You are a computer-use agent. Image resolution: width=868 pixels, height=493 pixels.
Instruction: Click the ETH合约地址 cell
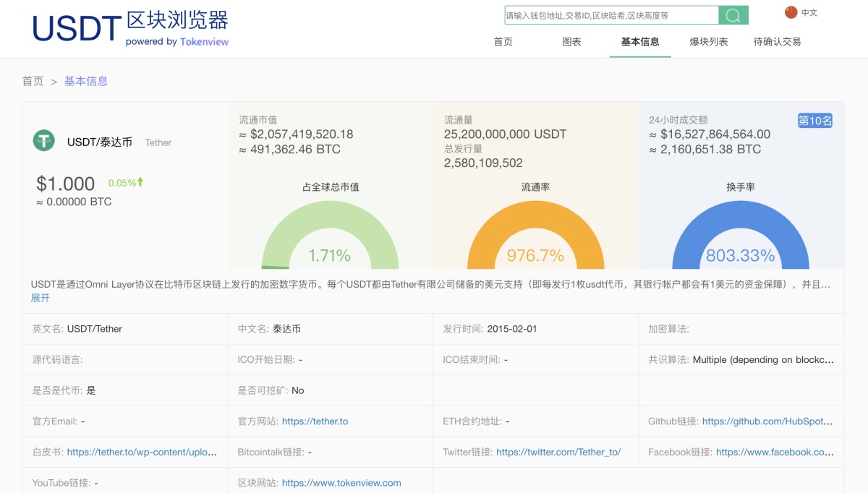[535, 421]
